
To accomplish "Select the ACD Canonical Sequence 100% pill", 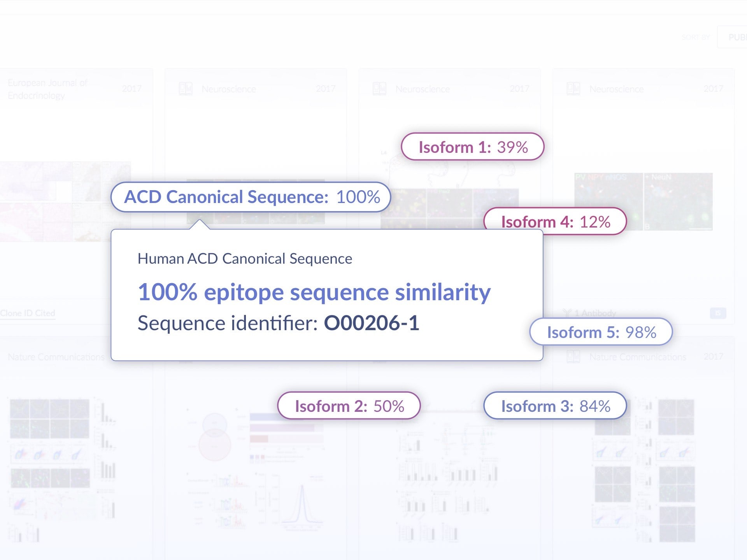I will [x=251, y=197].
